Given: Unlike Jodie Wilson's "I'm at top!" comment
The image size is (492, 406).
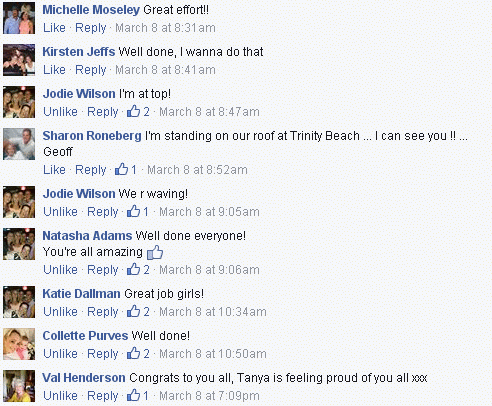Looking at the screenshot, I should (x=60, y=112).
